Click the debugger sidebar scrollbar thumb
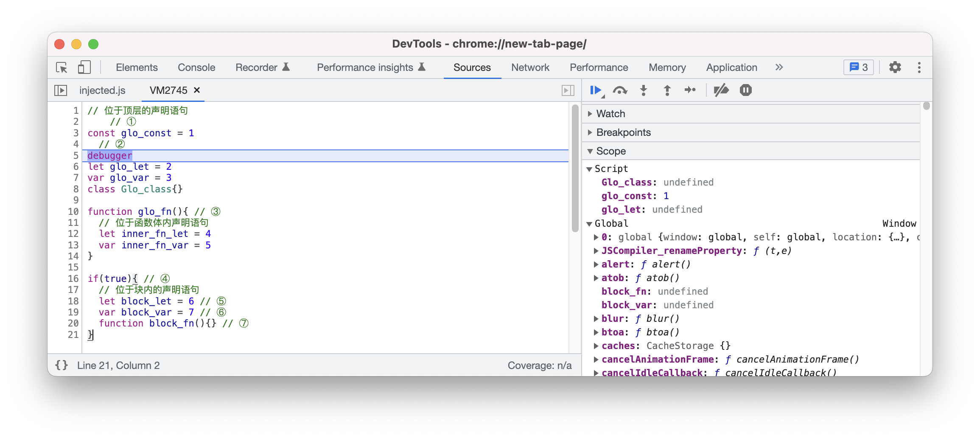Image resolution: width=980 pixels, height=439 pixels. [x=927, y=106]
